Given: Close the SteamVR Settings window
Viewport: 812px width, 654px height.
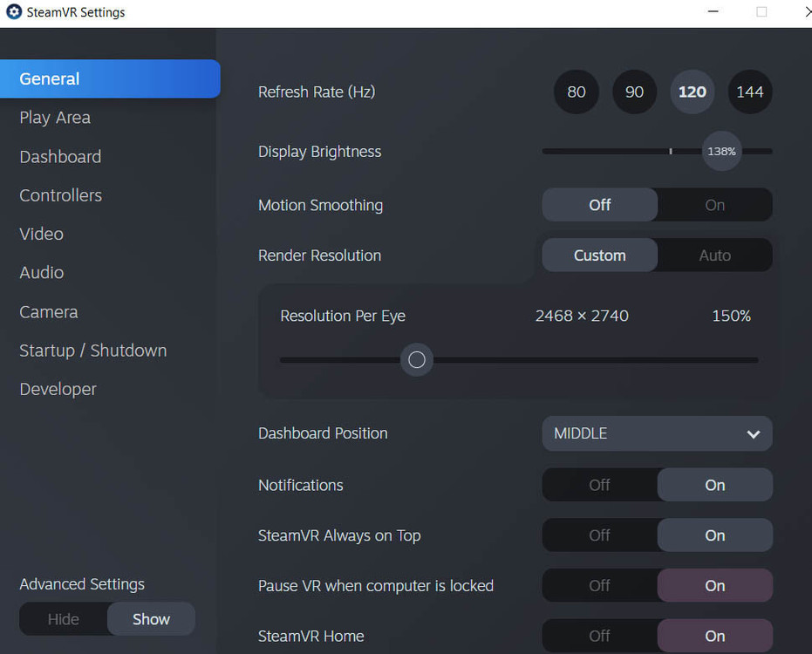Looking at the screenshot, I should (x=806, y=12).
